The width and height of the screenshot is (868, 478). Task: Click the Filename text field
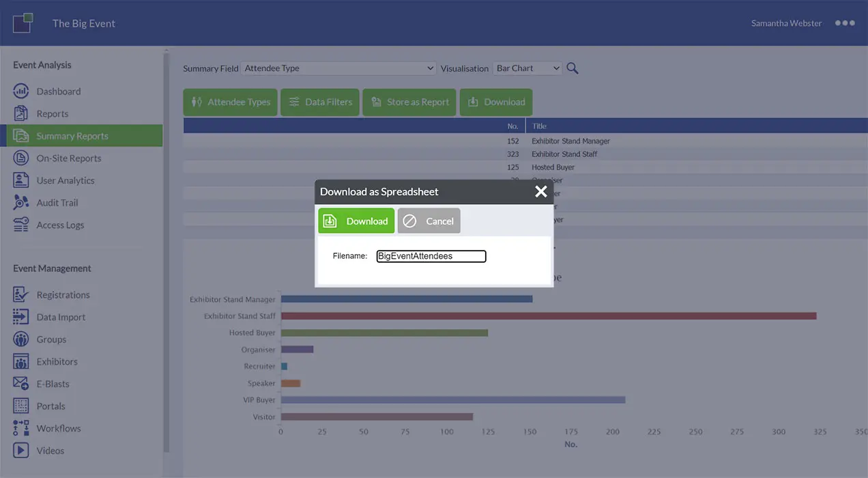[x=431, y=257]
